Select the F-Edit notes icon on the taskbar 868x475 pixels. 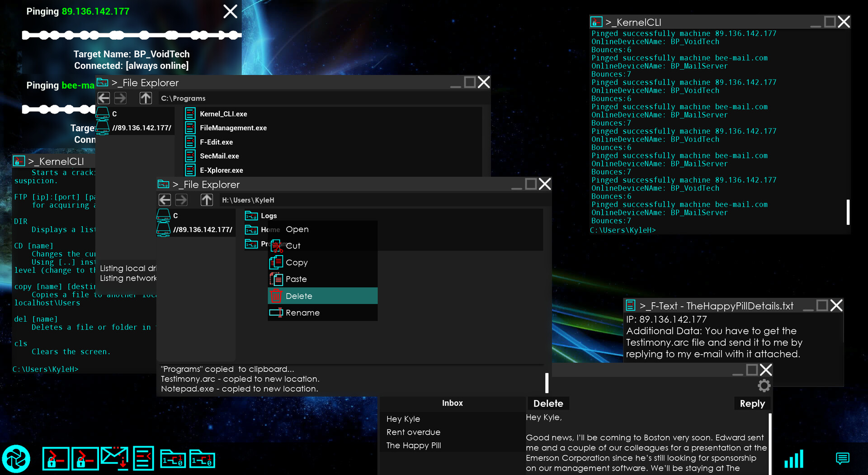pyautogui.click(x=144, y=458)
